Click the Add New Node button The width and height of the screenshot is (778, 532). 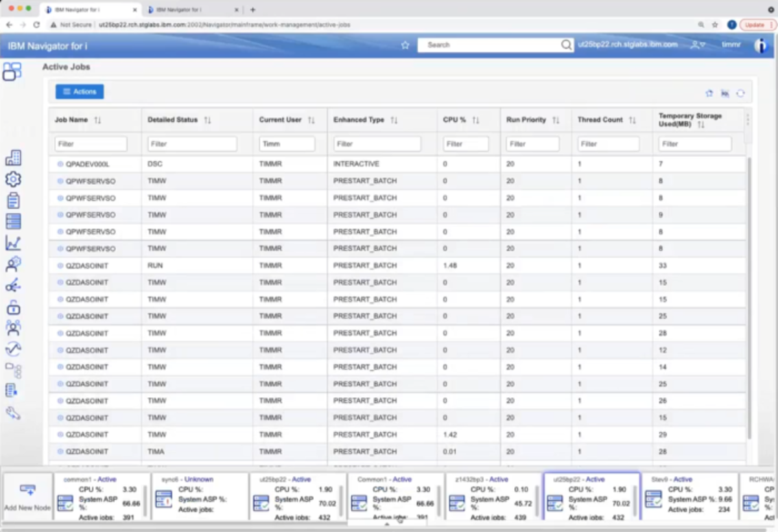pos(27,497)
